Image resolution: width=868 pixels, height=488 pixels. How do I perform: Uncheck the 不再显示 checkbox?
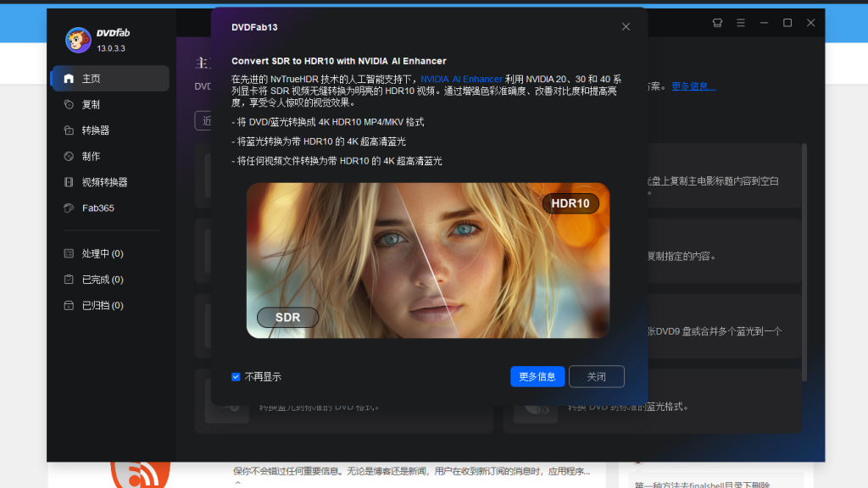coord(236,377)
